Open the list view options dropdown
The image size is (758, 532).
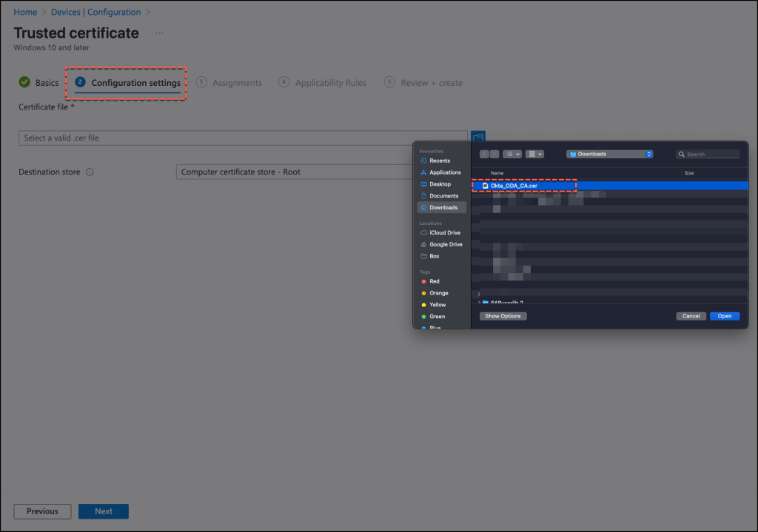512,154
